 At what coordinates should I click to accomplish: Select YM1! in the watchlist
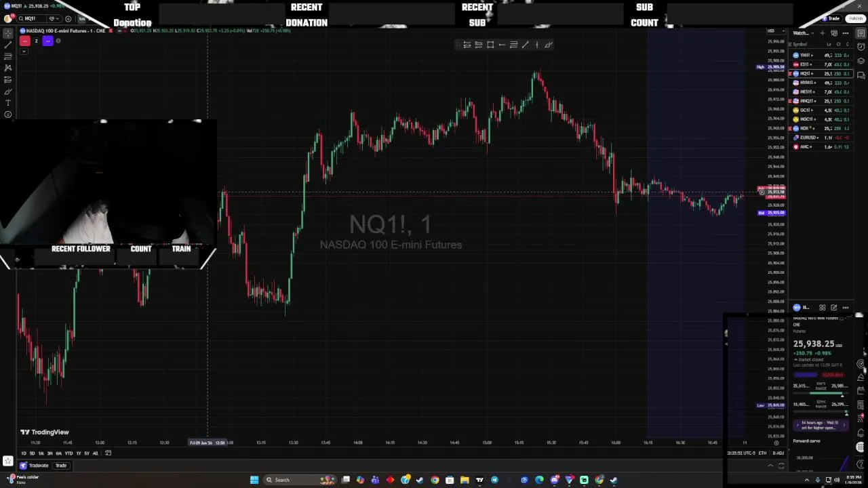[822, 55]
